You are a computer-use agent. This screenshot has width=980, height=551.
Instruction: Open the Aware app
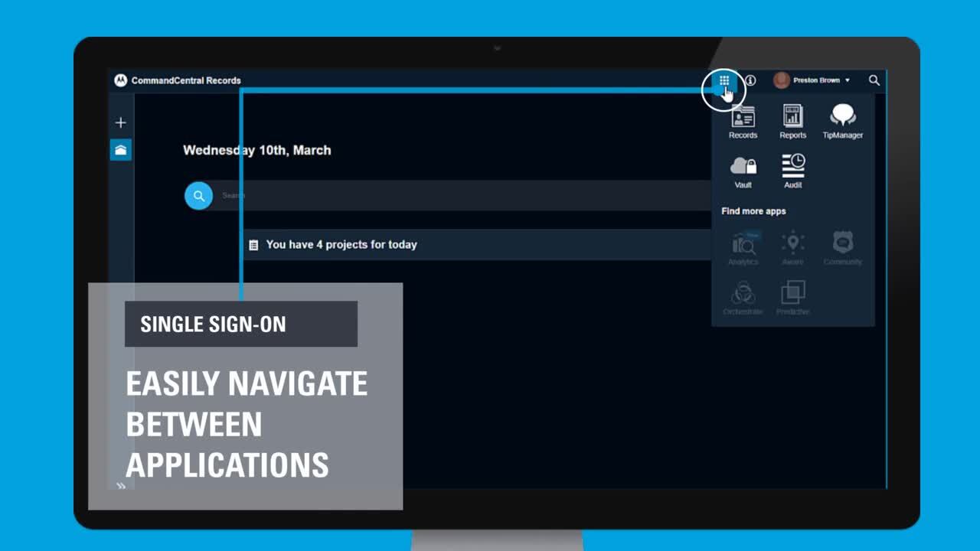(x=792, y=248)
